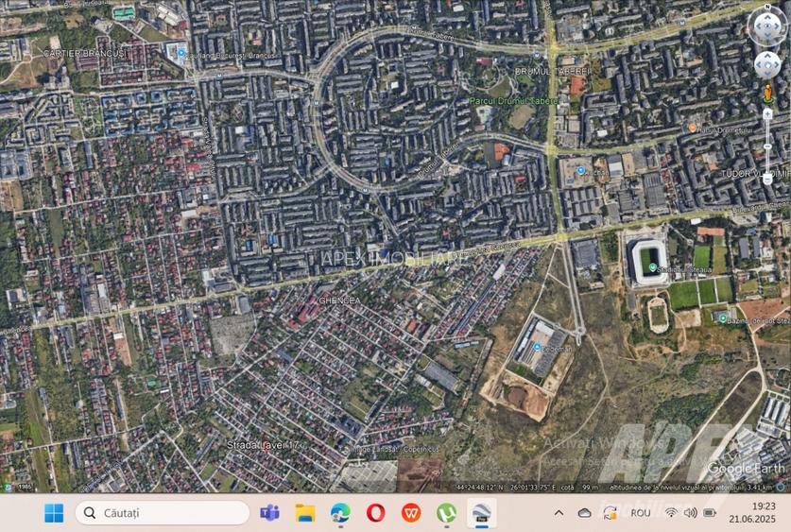Open File Explorer from taskbar
The height and width of the screenshot is (532, 791).
(304, 513)
